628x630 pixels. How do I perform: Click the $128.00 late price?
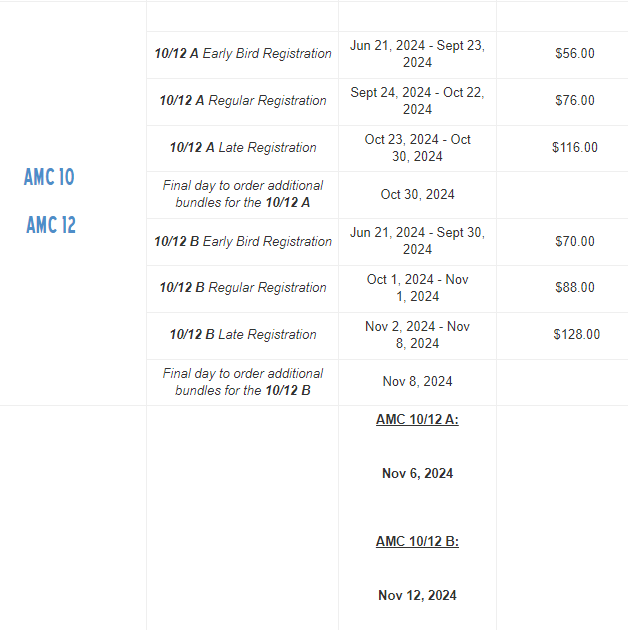click(577, 335)
